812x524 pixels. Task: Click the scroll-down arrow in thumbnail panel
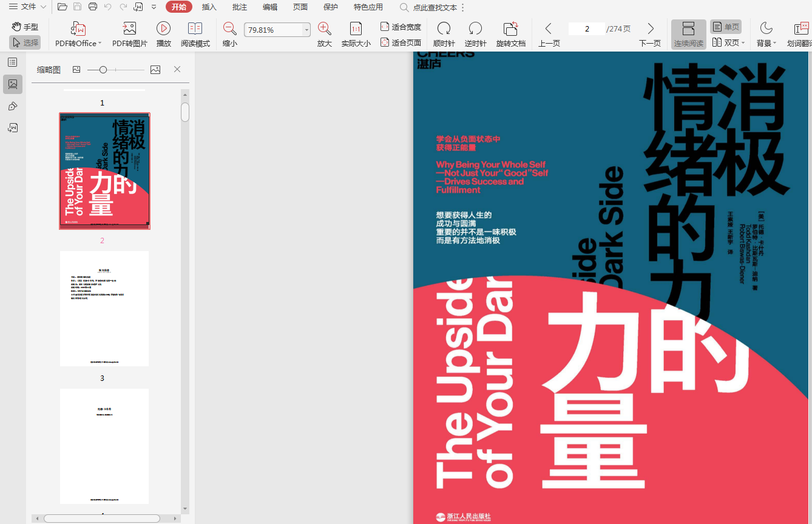point(185,509)
